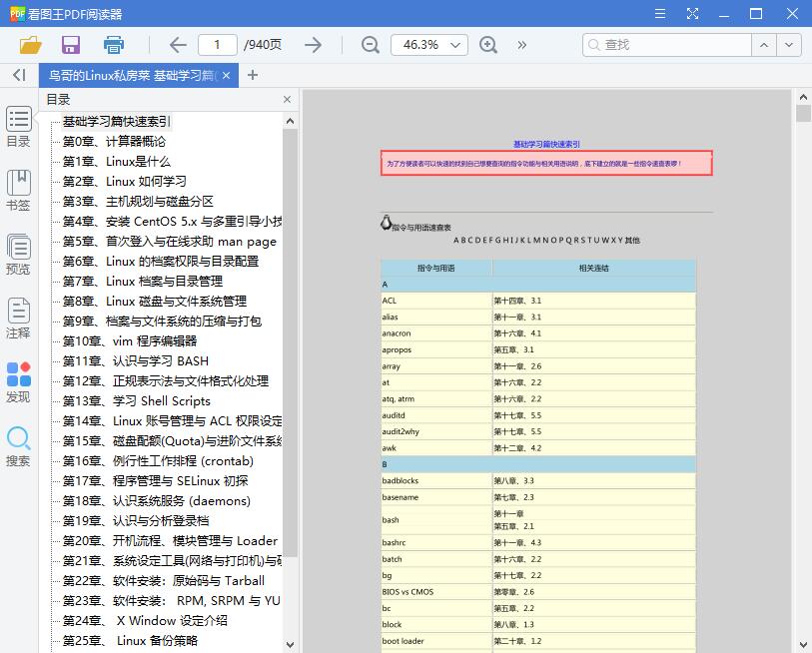The width and height of the screenshot is (812, 653).
Task: Jump to 第16章 例行性工作排程 (crontab)
Action: pyautogui.click(x=158, y=461)
